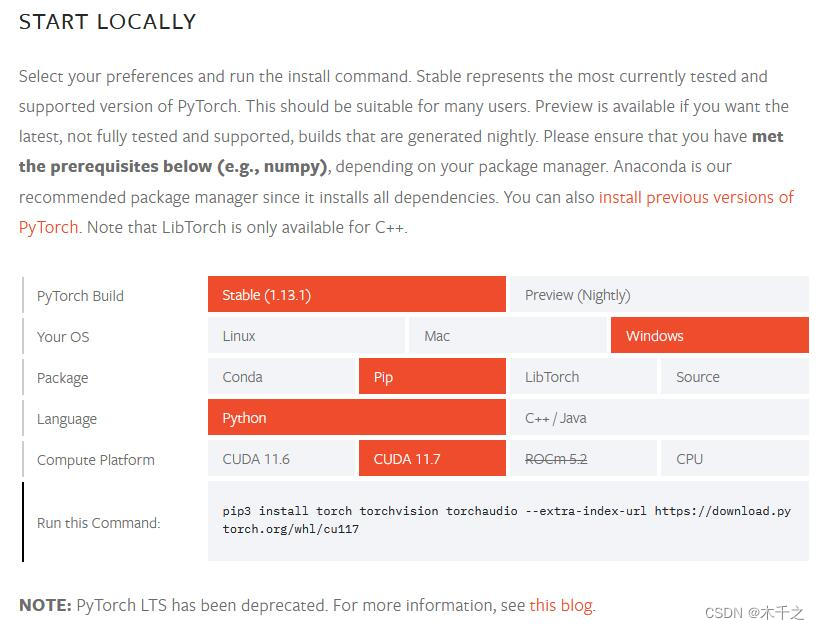Click the struck-through ROCm 5.2 option

point(584,459)
